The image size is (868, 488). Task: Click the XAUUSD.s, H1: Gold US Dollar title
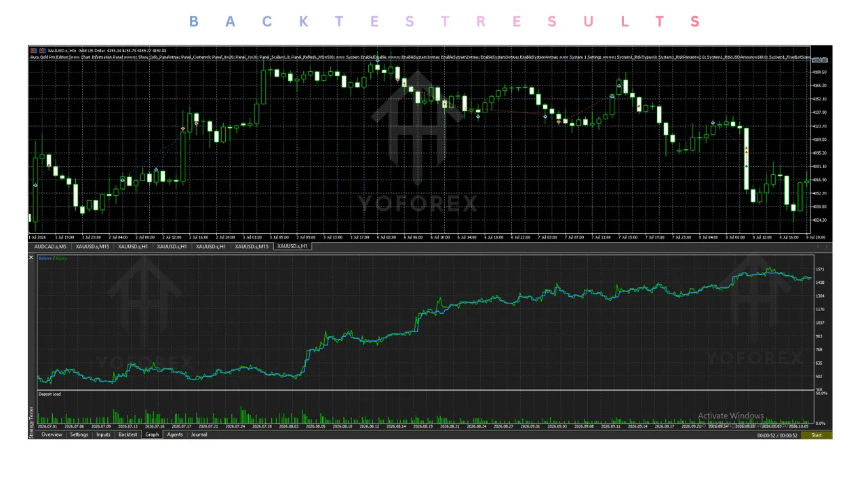pyautogui.click(x=76, y=50)
